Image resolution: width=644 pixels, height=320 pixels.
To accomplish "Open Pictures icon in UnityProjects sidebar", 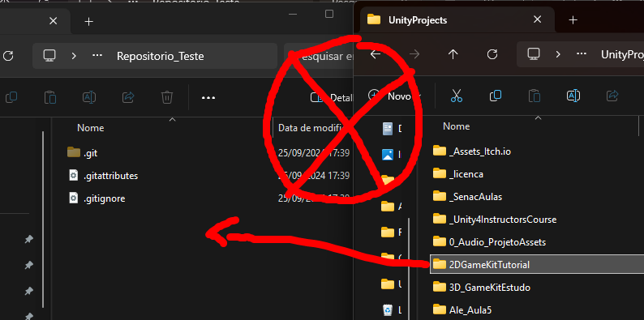I will tap(388, 154).
